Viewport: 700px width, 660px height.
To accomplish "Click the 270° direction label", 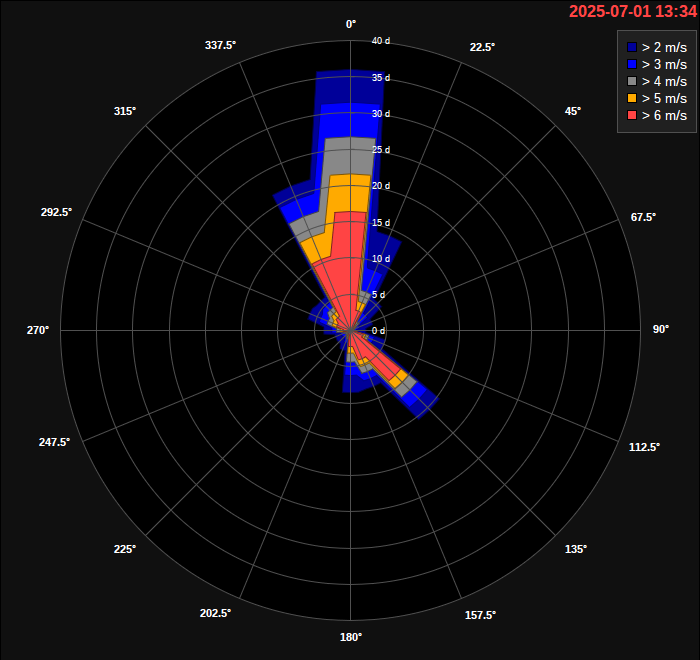I will [38, 330].
